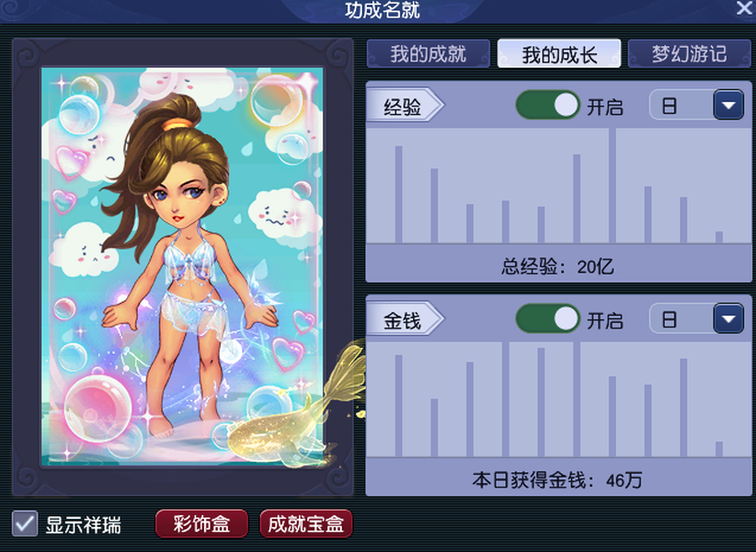This screenshot has height=552, width=756.
Task: Select the 我的成长 tab
Action: [x=559, y=53]
